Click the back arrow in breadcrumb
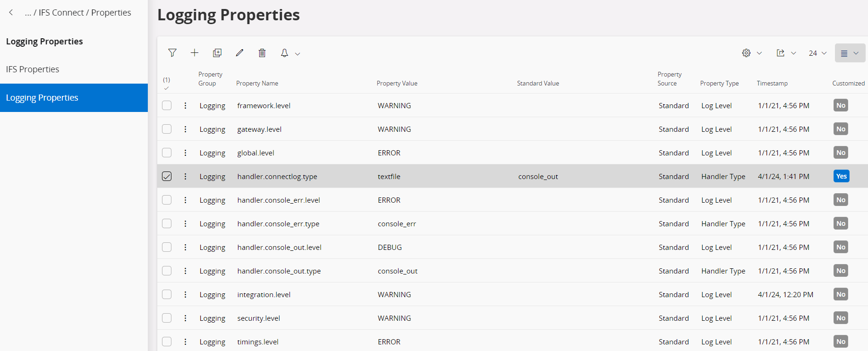Screen dimensions: 868x351 click(x=11, y=13)
